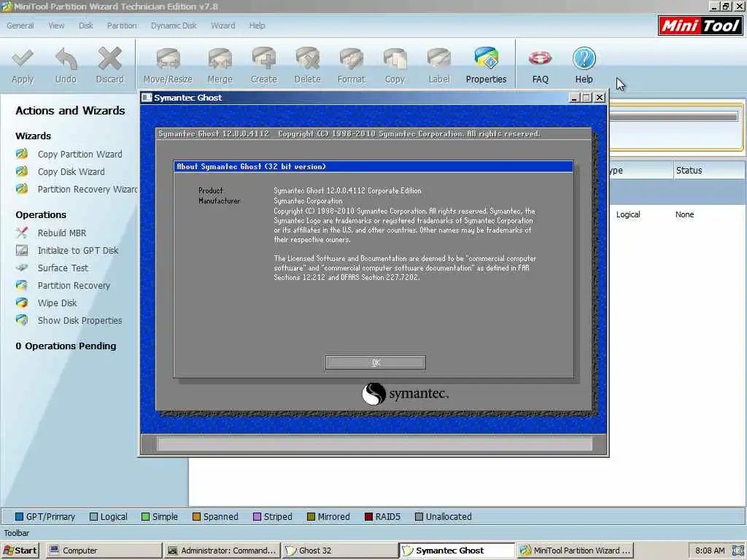The image size is (747, 560).
Task: Click the "None" status cell
Action: point(684,215)
